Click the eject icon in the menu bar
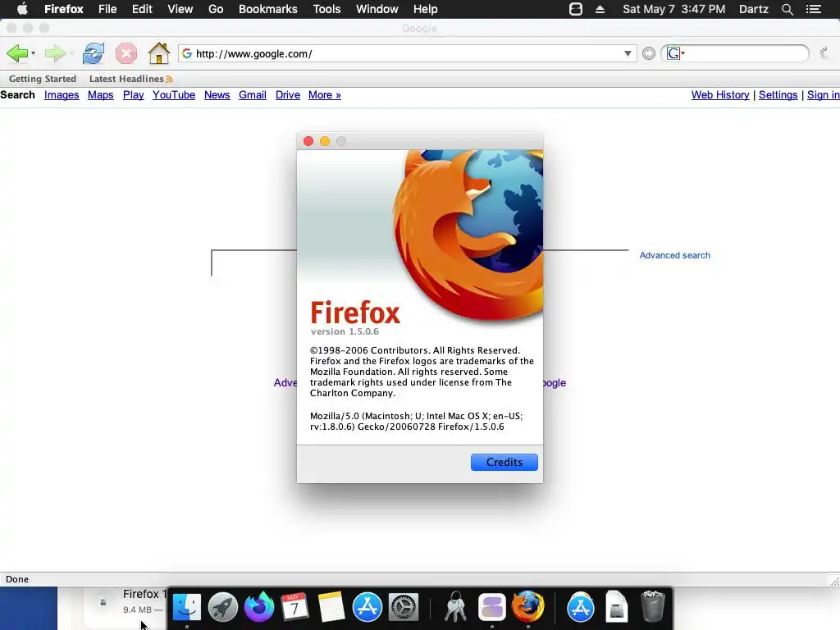This screenshot has width=840, height=630. click(600, 9)
